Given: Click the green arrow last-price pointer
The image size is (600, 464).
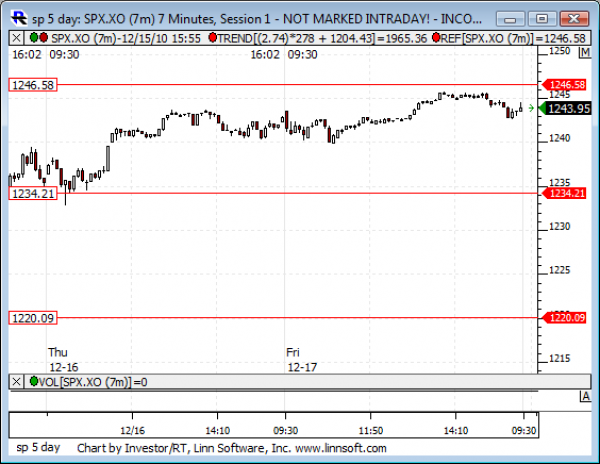Looking at the screenshot, I should 531,108.
